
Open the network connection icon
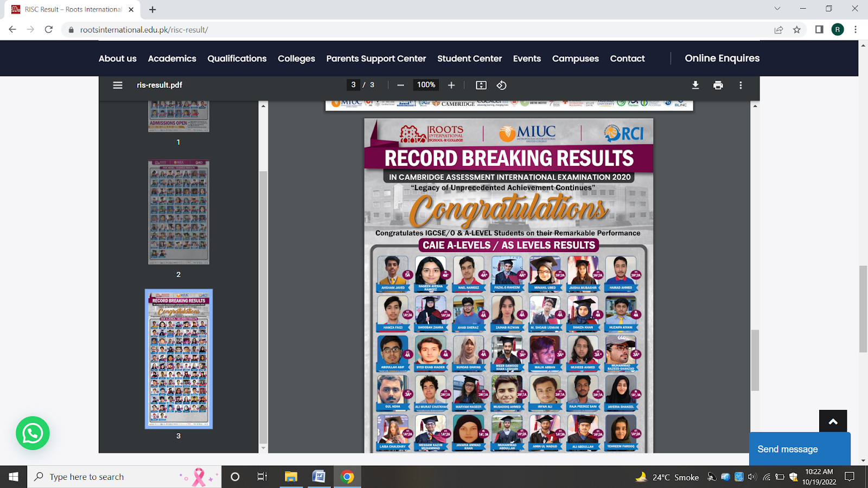point(767,477)
